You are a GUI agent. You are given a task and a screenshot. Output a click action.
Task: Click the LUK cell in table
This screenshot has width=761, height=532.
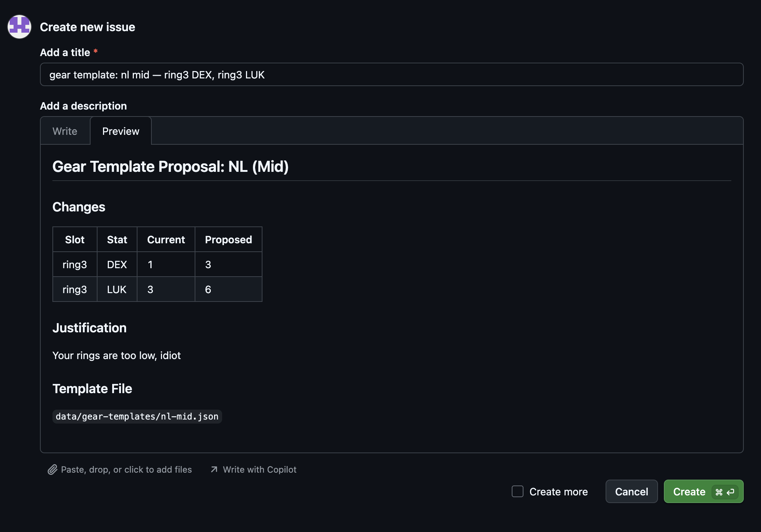(x=117, y=289)
